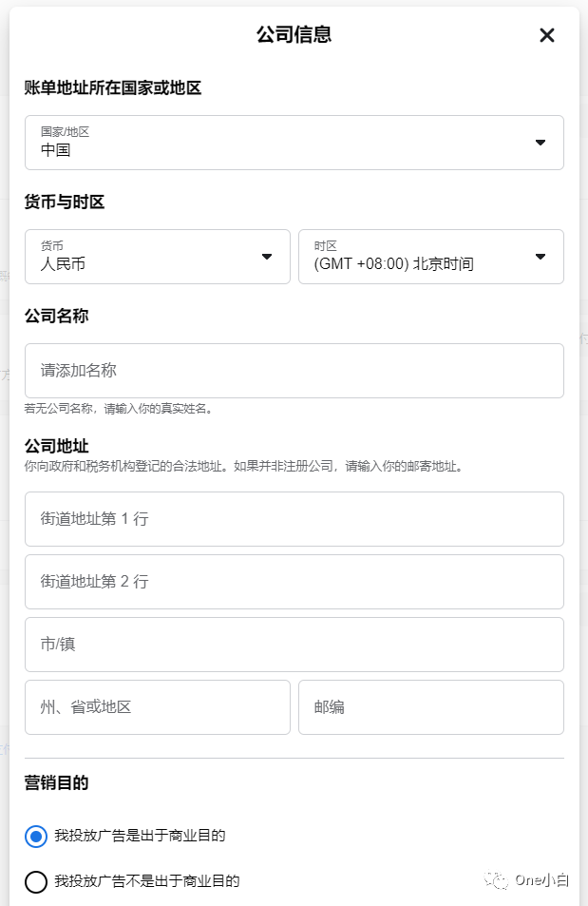Click the 街道地址第 1 行 field
Viewport: 588px width, 906px height.
coord(294,519)
